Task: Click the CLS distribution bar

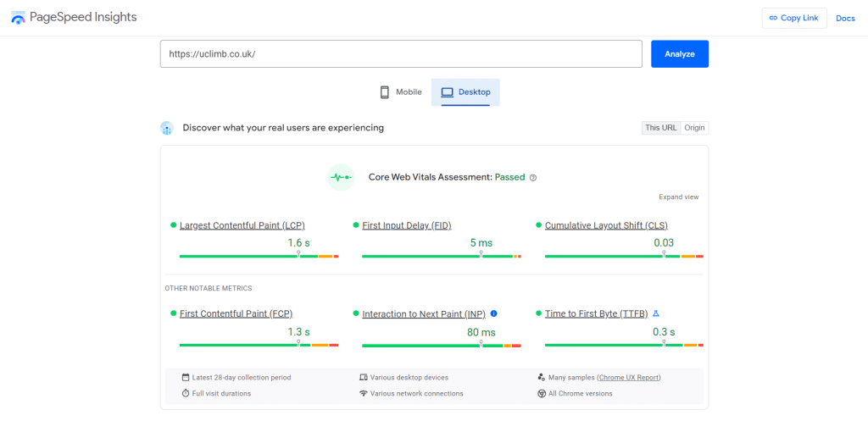Action: pos(625,256)
